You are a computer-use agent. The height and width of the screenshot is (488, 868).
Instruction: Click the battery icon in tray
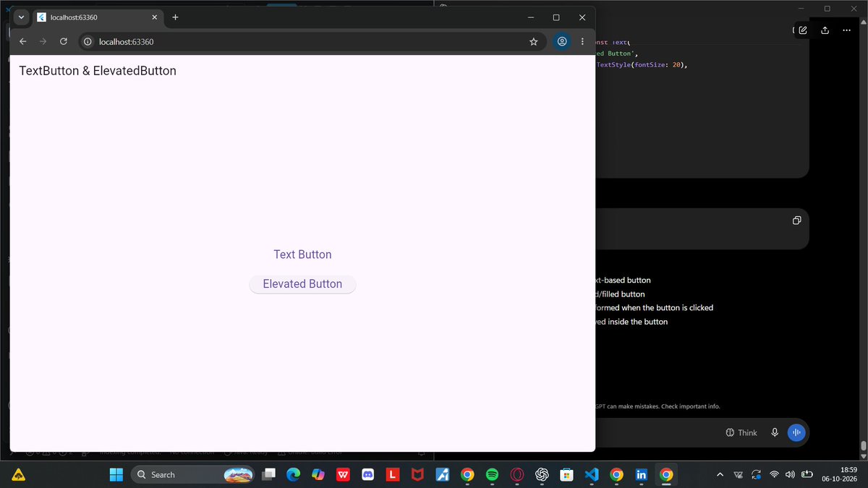coord(807,474)
